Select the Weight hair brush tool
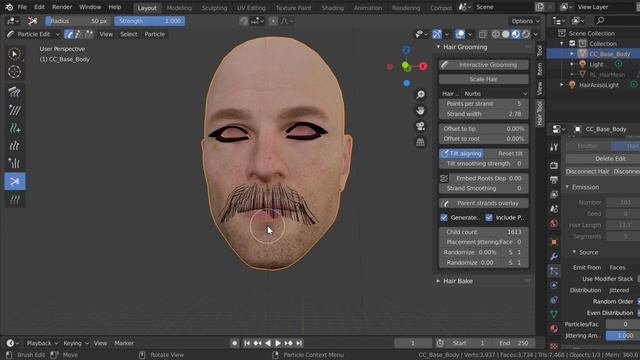This screenshot has height=360, width=640. [x=15, y=199]
